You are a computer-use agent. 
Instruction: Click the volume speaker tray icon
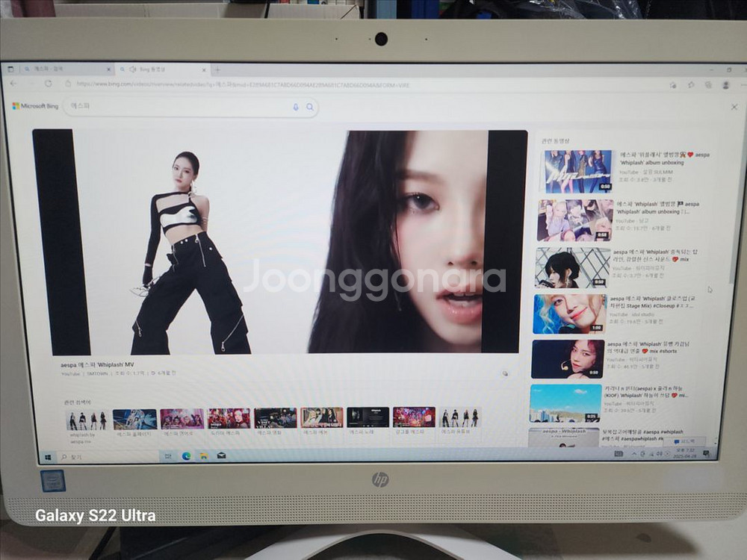click(x=659, y=454)
